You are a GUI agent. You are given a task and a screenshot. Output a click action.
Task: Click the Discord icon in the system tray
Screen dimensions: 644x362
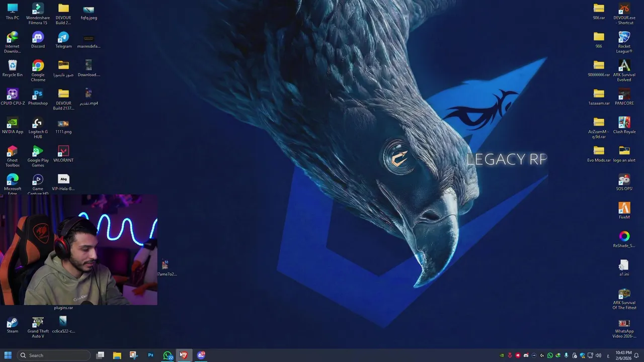point(526,355)
